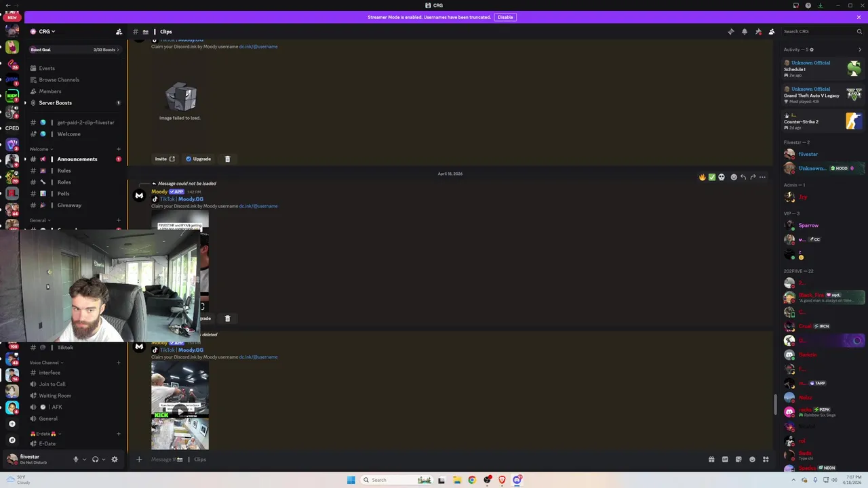
Task: Click the Windows taskbar Search box
Action: (x=396, y=480)
